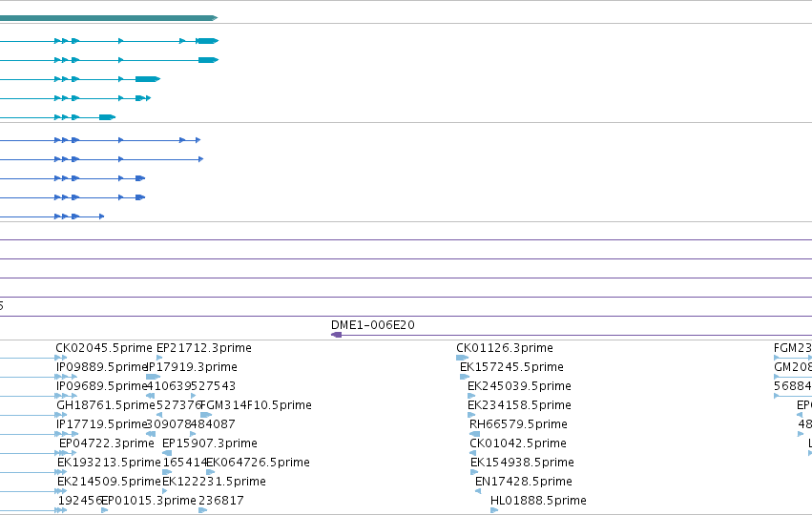Viewport: 812px width, 515px height.
Task: Click the left-pointing glyph under RH66579.5prime
Action: (474, 434)
